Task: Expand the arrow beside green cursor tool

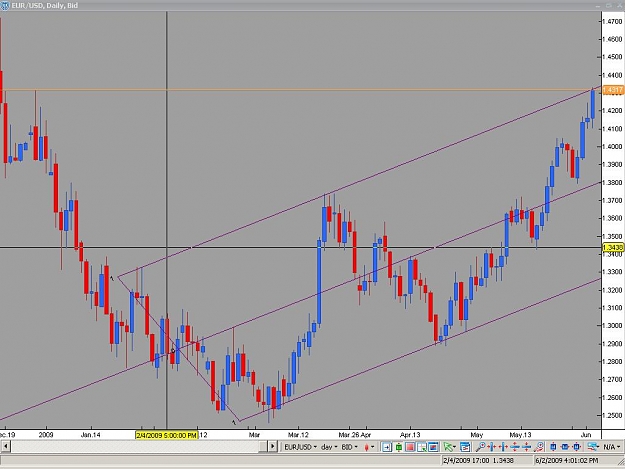Action: pos(454,447)
